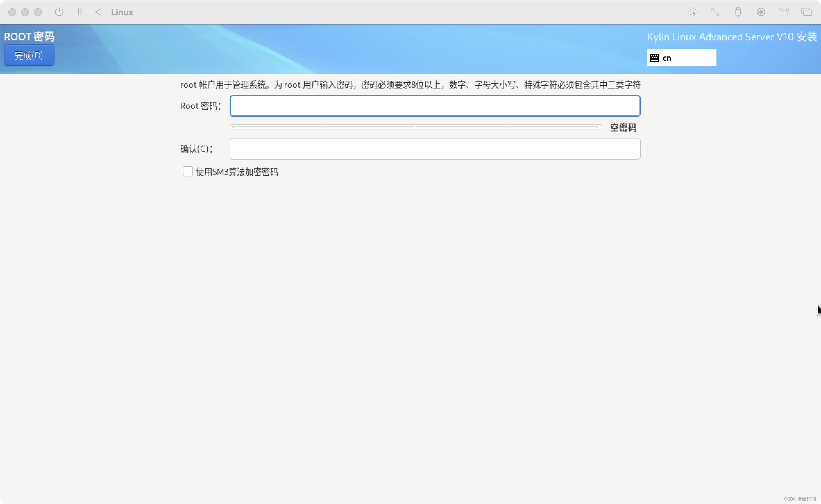Enable SM3 algorithm password encryption checkbox
This screenshot has height=504, width=821.
click(188, 171)
